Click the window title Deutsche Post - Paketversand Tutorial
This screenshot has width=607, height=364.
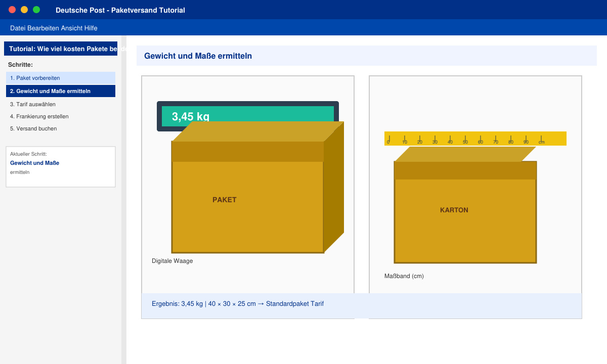point(120,10)
